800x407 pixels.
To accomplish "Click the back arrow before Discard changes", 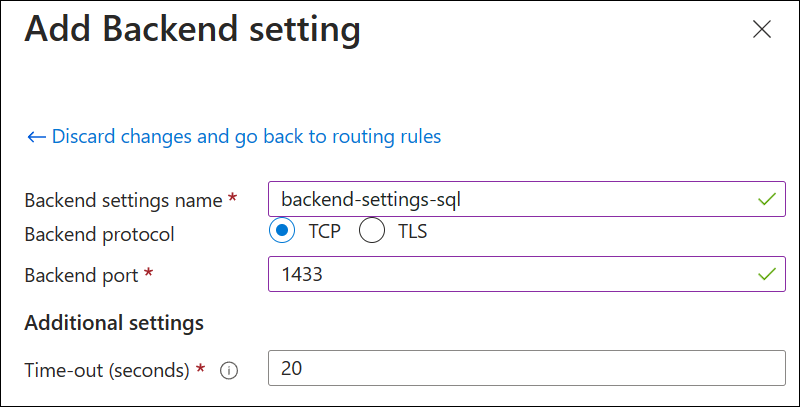I will click(x=36, y=136).
